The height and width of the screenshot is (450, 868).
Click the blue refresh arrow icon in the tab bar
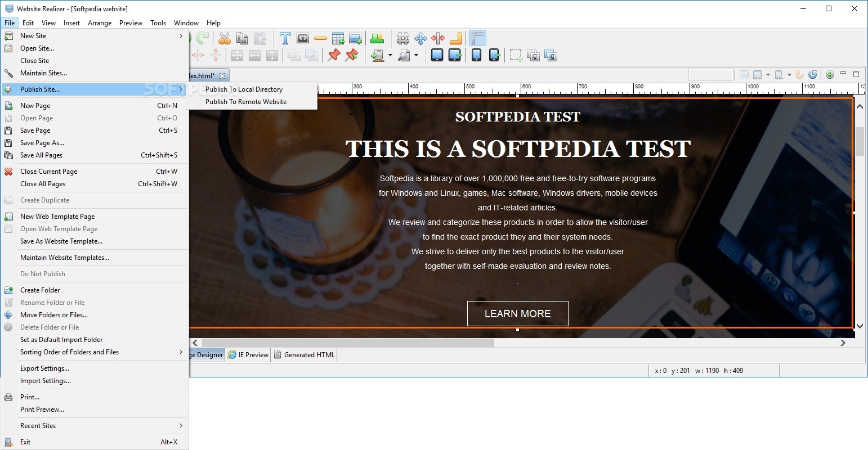[812, 75]
